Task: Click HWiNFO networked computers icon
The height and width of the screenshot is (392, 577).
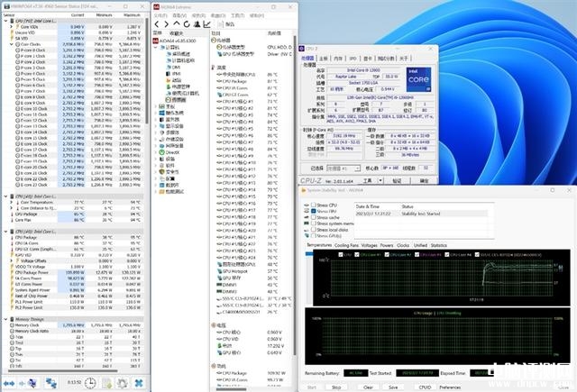Action: [50, 383]
